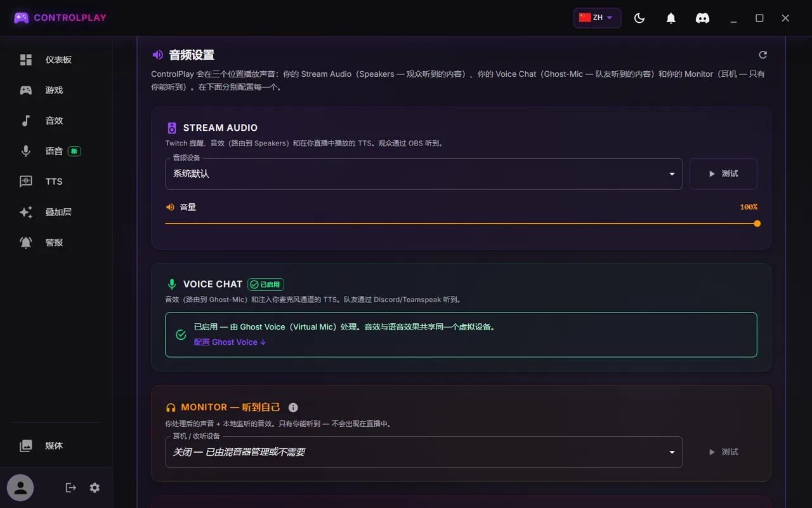Go to 游戏 menu label

[54, 90]
